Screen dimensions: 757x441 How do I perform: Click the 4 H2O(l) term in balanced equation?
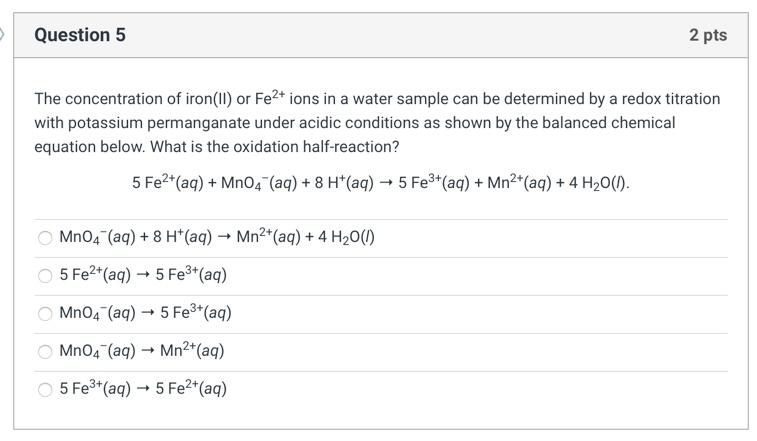[598, 183]
